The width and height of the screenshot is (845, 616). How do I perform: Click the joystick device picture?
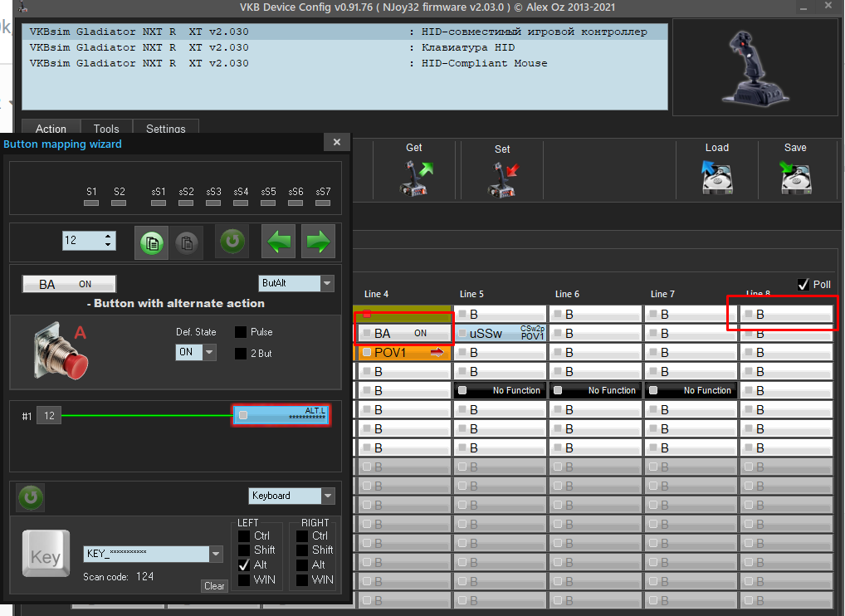point(755,68)
